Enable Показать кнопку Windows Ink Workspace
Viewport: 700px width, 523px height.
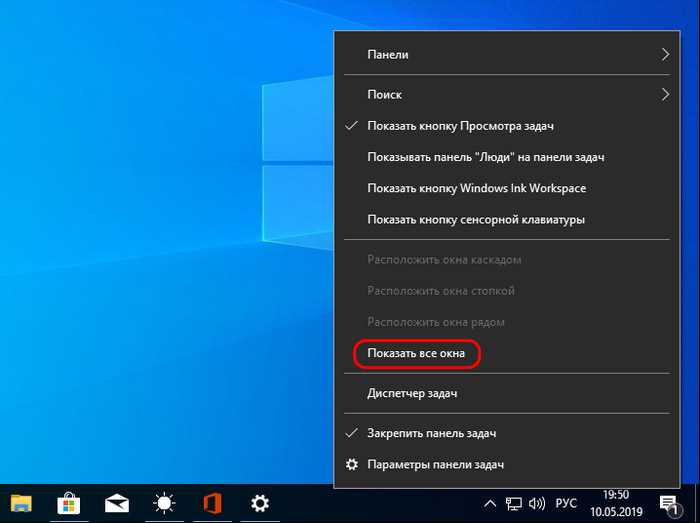click(x=507, y=188)
